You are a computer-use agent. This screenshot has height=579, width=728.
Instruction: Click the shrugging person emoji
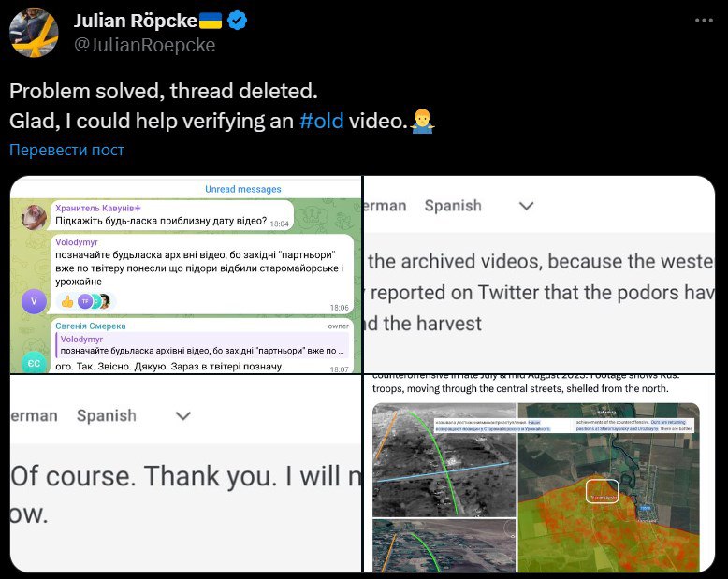tap(423, 121)
